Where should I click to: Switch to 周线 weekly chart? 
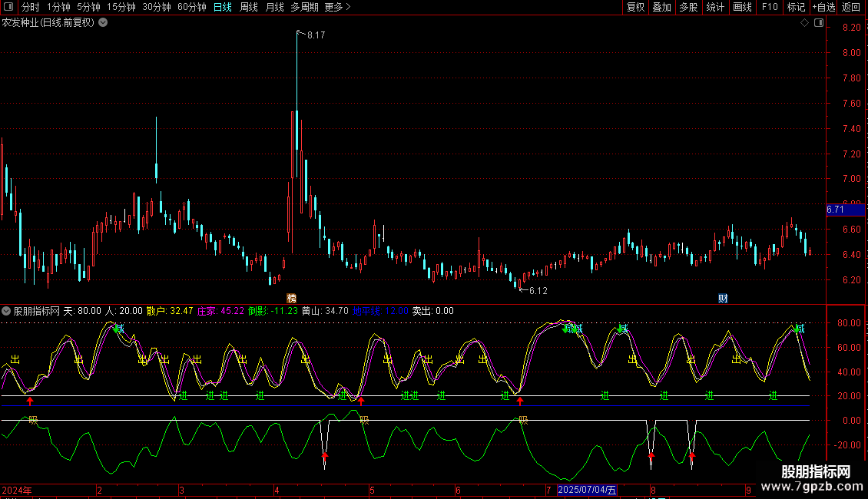249,7
